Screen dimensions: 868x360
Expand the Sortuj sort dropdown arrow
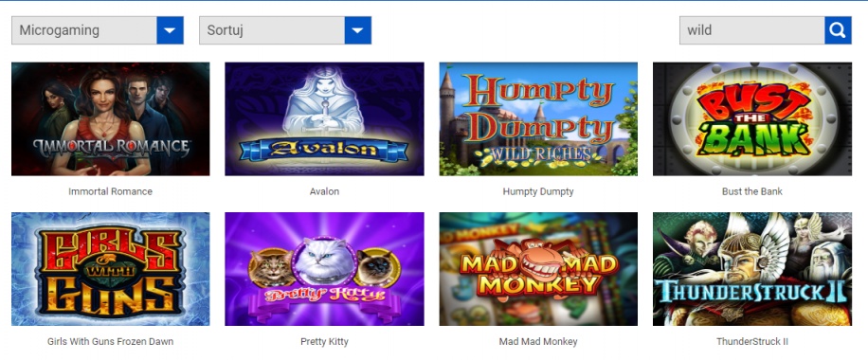357,30
